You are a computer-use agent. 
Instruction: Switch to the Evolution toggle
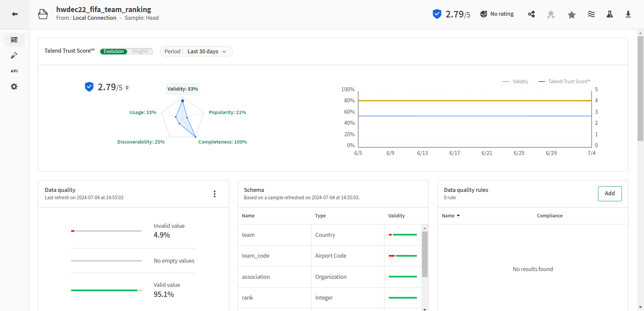(x=114, y=51)
